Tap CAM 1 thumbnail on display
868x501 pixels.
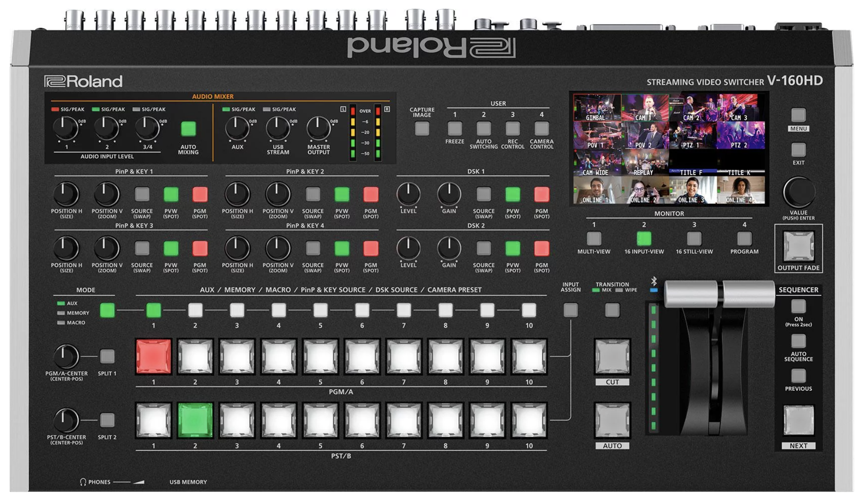pyautogui.click(x=645, y=108)
